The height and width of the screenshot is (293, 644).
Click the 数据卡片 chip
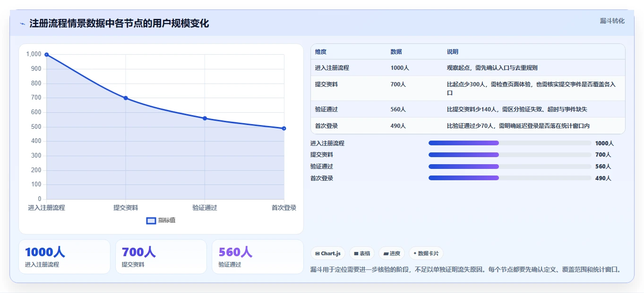click(426, 253)
